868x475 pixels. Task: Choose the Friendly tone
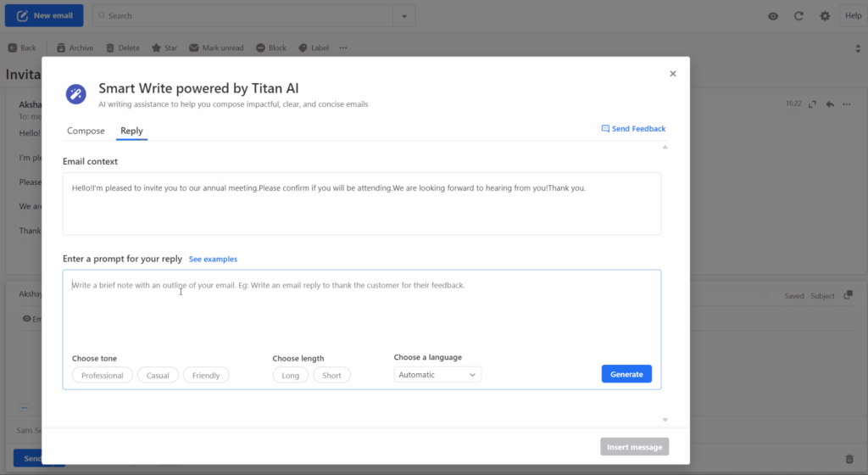[x=206, y=376]
